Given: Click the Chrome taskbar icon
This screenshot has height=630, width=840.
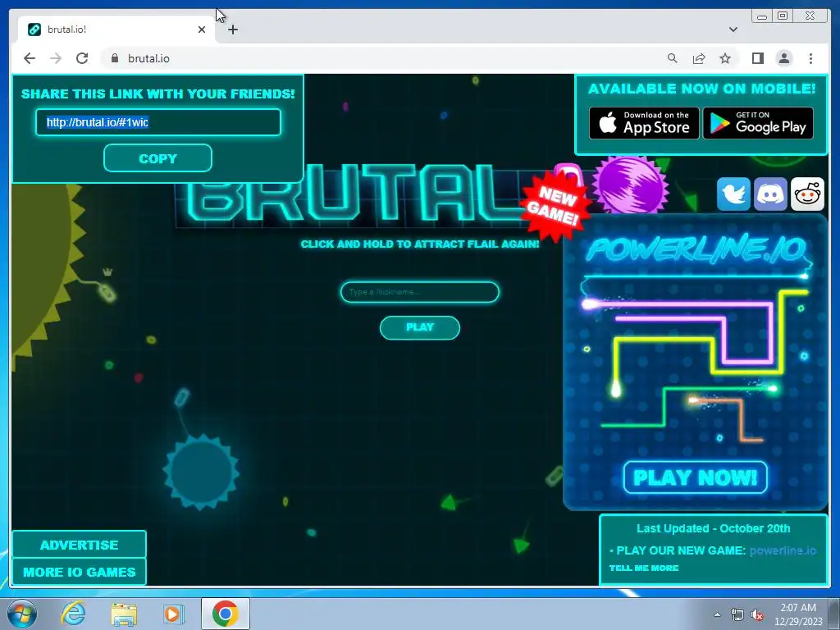Looking at the screenshot, I should coord(226,614).
